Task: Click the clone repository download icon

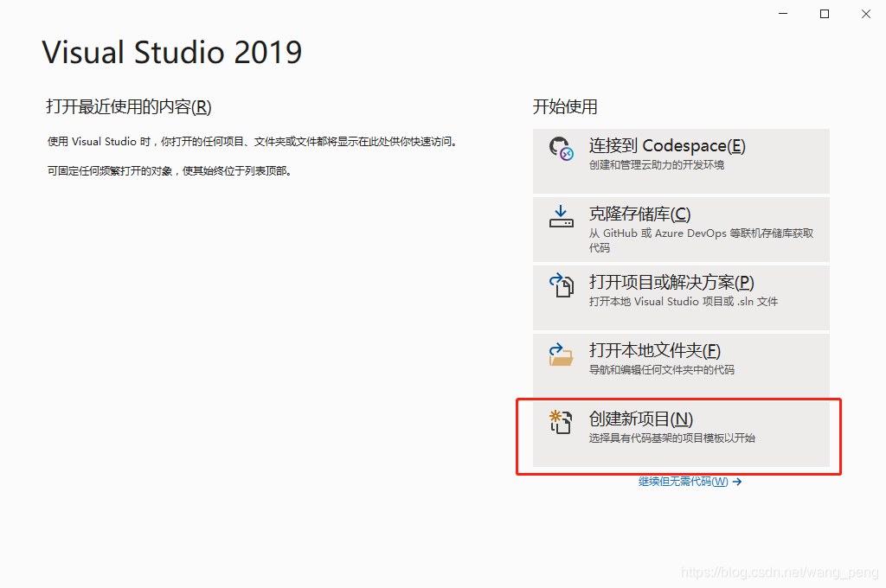Action: pos(561,216)
